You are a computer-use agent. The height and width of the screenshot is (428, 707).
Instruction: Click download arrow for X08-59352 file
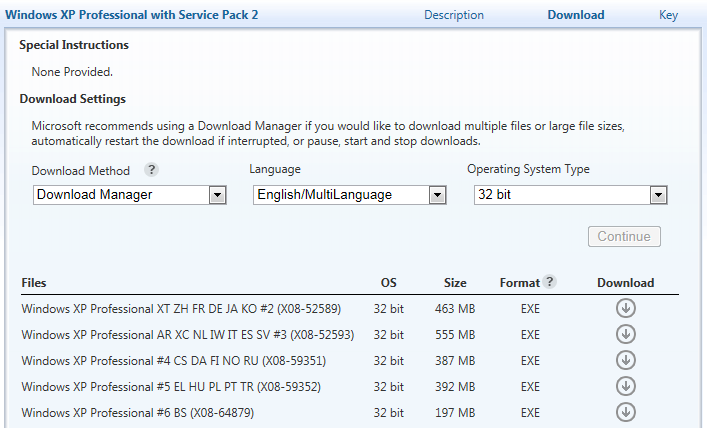pyautogui.click(x=626, y=386)
